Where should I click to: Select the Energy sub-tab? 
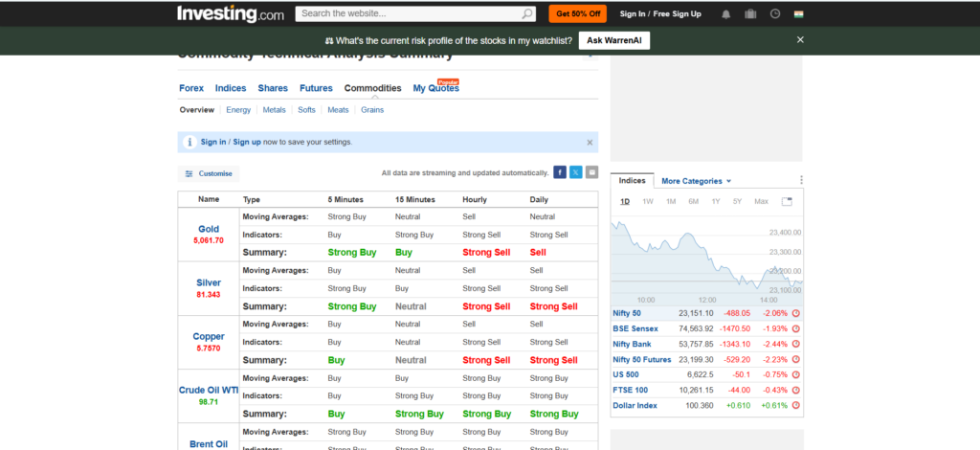[238, 110]
